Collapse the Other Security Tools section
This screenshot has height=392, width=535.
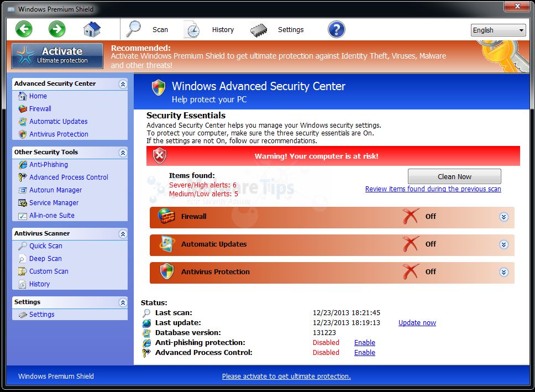pyautogui.click(x=123, y=153)
